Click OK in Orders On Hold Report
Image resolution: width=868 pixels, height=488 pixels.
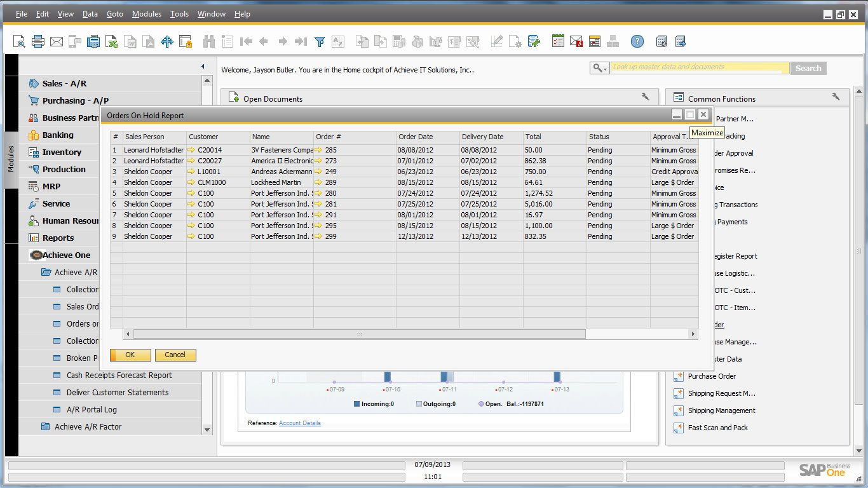tap(130, 355)
